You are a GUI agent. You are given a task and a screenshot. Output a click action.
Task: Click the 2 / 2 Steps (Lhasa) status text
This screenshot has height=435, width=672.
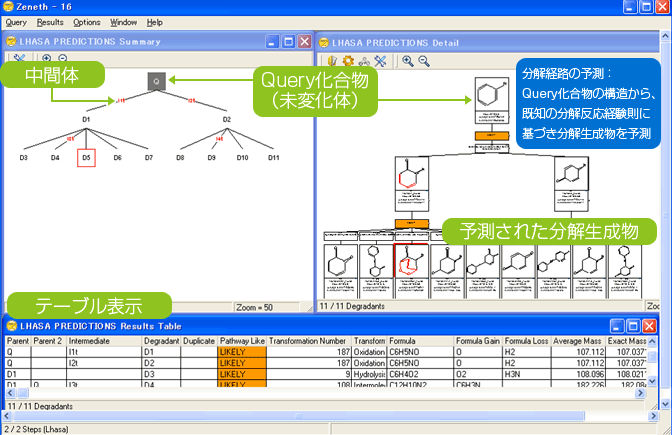(x=36, y=429)
